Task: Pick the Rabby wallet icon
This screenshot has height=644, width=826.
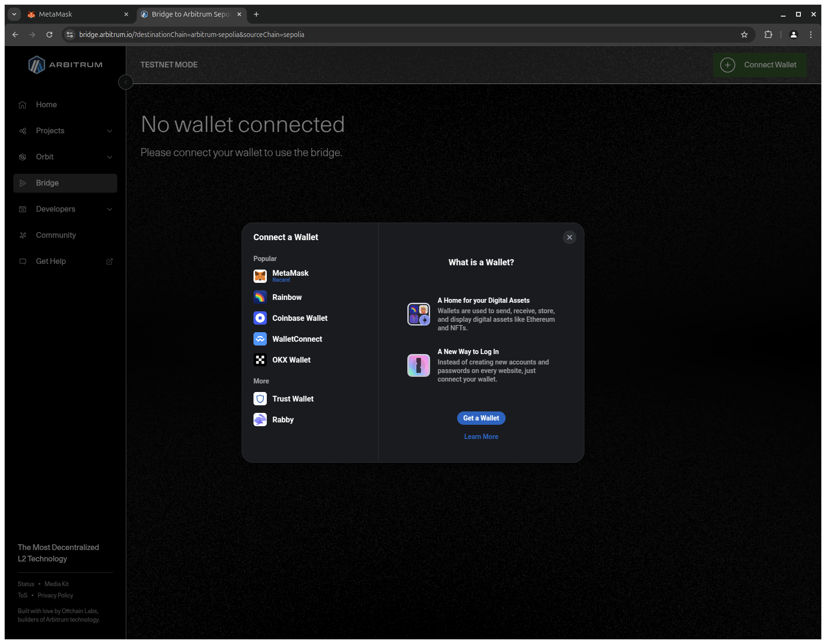Action: (x=260, y=420)
